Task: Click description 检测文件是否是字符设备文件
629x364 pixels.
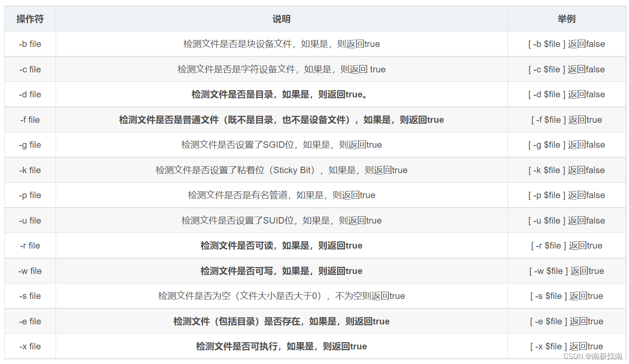Action: point(282,69)
